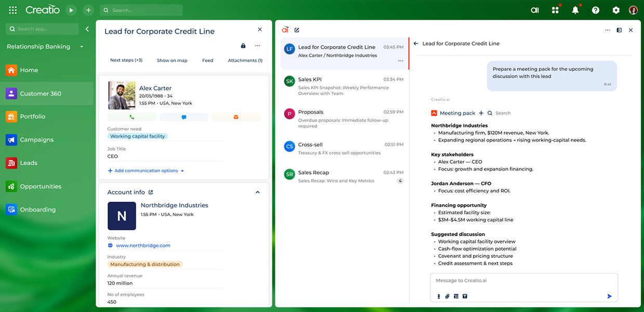Click the plus quick-add button in top bar
Image resolution: width=644 pixels, height=312 pixels.
coord(88,10)
